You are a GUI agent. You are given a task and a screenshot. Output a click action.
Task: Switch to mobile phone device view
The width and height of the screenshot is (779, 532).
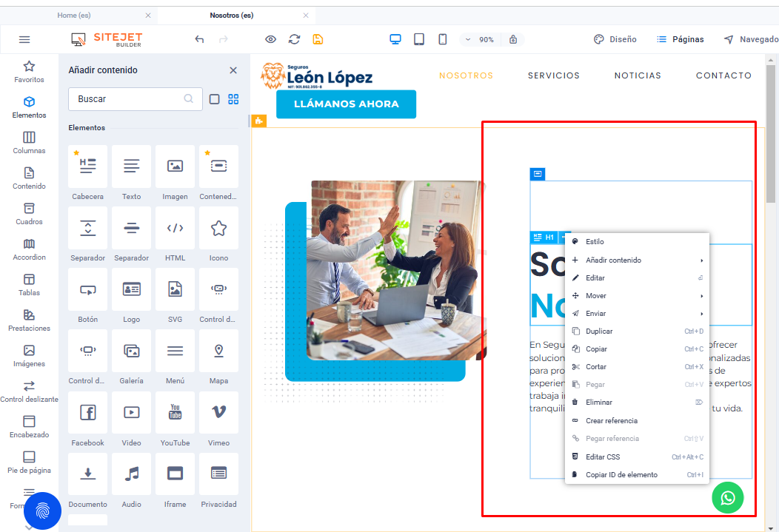coord(442,39)
